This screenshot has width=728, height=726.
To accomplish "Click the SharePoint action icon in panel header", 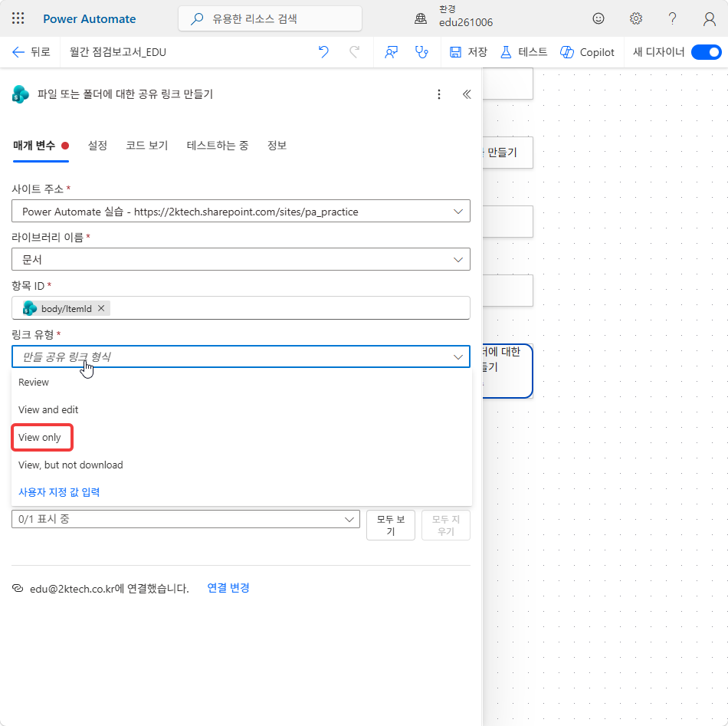I will pos(21,94).
